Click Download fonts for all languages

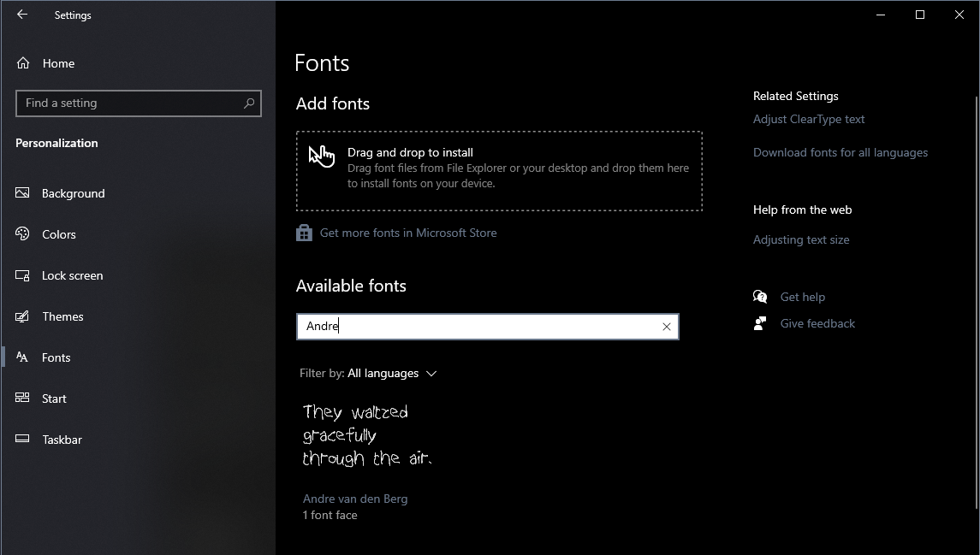click(840, 153)
